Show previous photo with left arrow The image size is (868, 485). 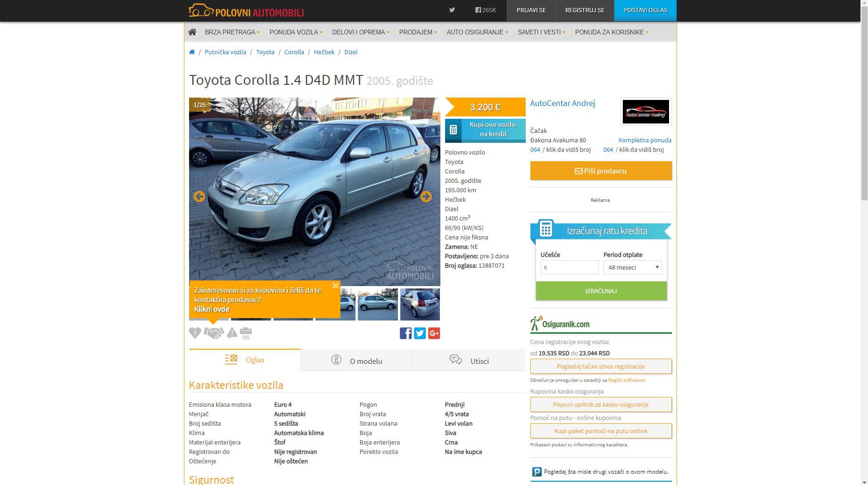pyautogui.click(x=199, y=197)
